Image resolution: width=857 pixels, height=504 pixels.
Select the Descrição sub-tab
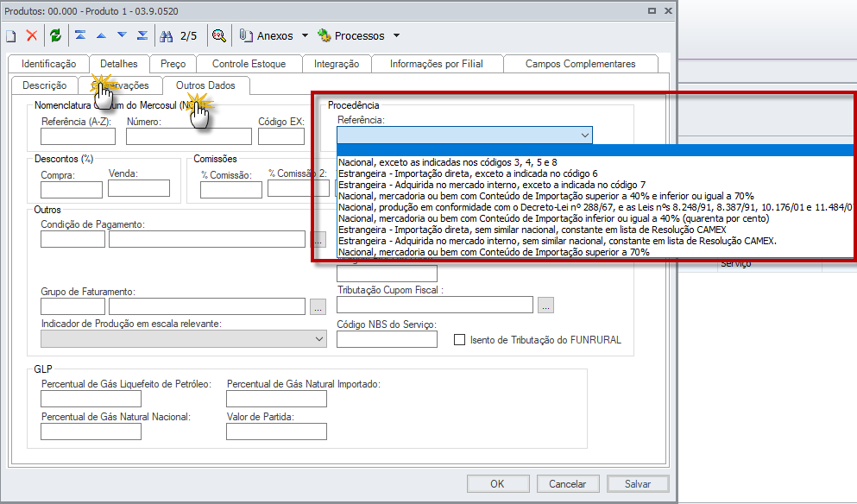pos(45,85)
